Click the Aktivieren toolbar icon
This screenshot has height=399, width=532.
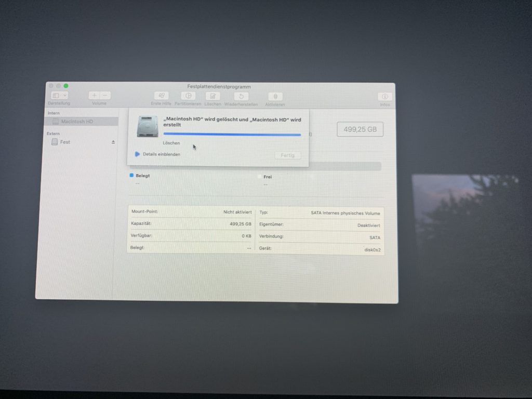(x=275, y=97)
